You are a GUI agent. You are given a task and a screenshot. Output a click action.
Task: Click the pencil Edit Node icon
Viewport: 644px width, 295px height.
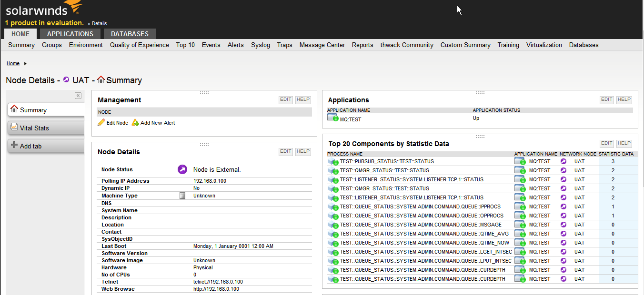(x=101, y=123)
